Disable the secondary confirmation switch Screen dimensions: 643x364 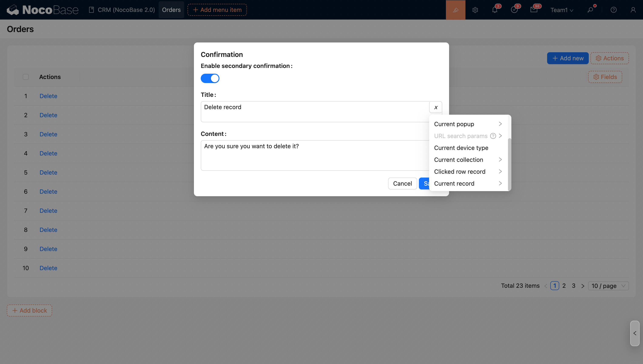click(210, 78)
